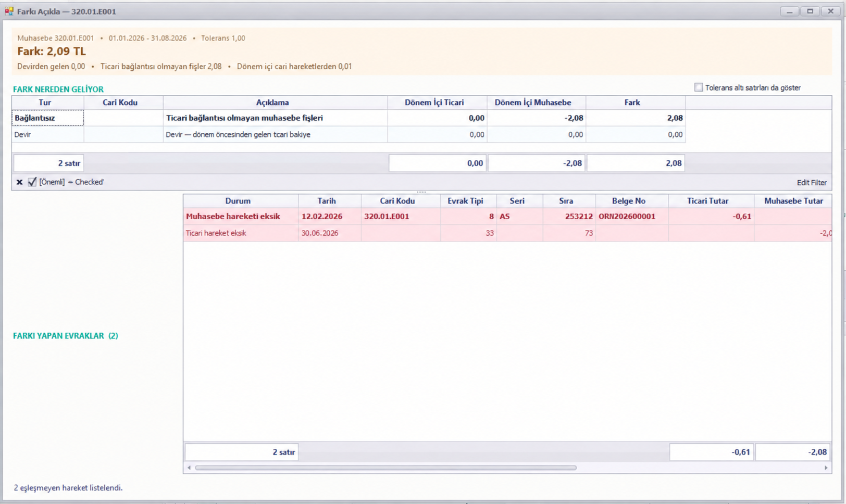Click the horizontal scrollbar thumb in documents grid
Screen dimensions: 846x504
(385, 468)
